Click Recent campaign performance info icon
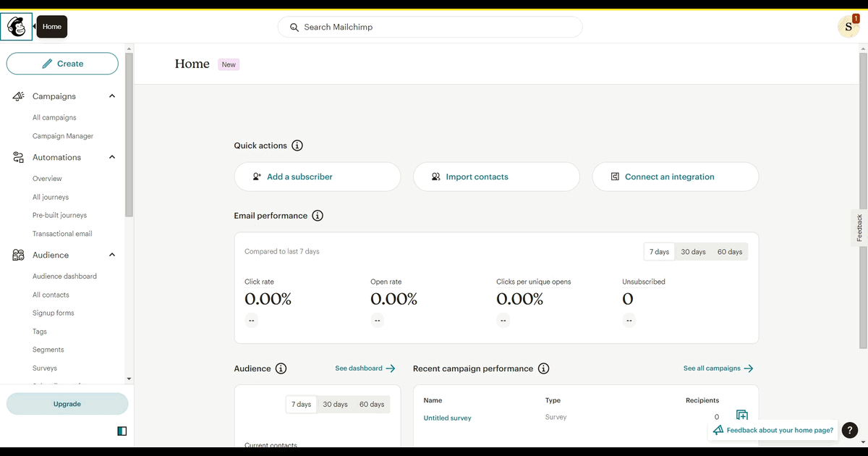868x456 pixels. (x=544, y=368)
